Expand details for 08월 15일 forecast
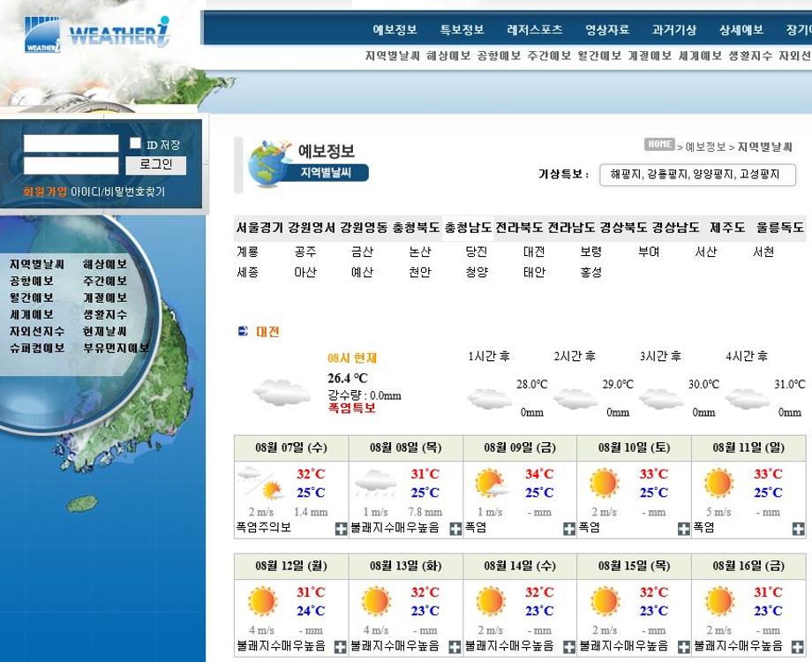Image resolution: width=812 pixels, height=662 pixels. (x=683, y=647)
